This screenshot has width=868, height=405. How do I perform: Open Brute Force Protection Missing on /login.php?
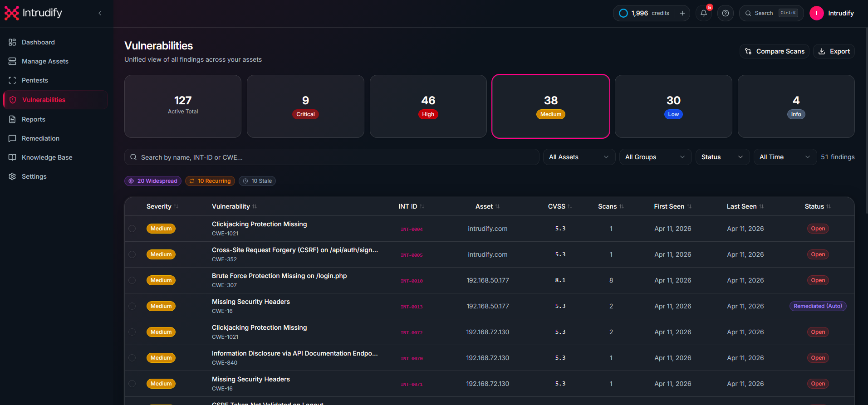[279, 276]
